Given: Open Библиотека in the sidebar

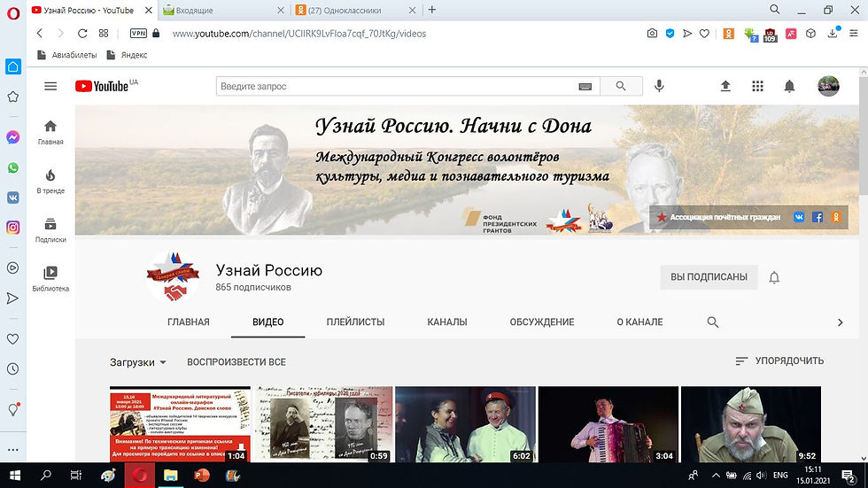Looking at the screenshot, I should click(x=50, y=279).
